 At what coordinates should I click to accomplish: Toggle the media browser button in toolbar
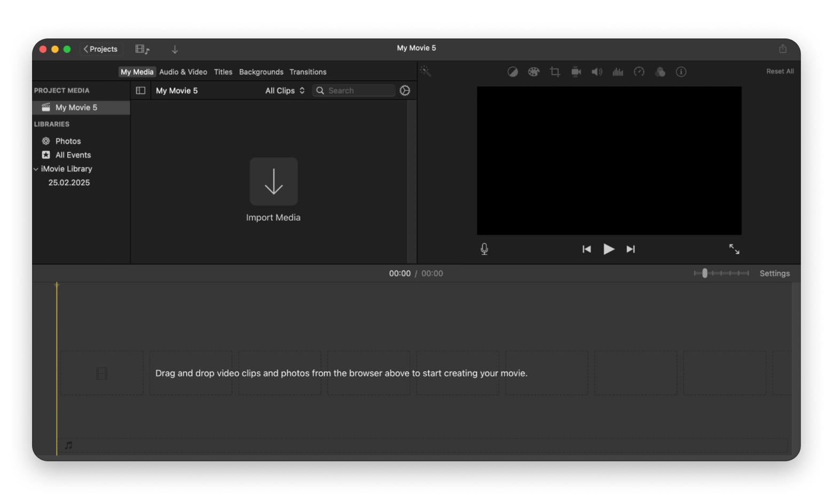142,49
